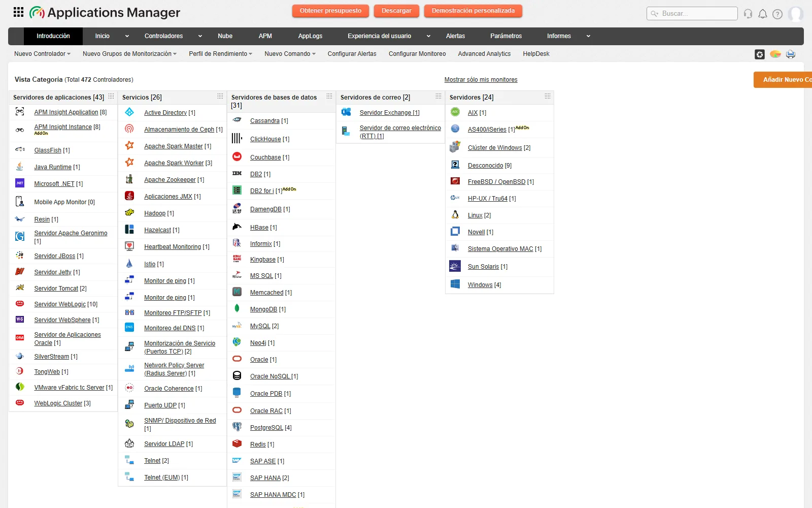Click the Windows server icon
The height and width of the screenshot is (508, 812).
pos(455,284)
